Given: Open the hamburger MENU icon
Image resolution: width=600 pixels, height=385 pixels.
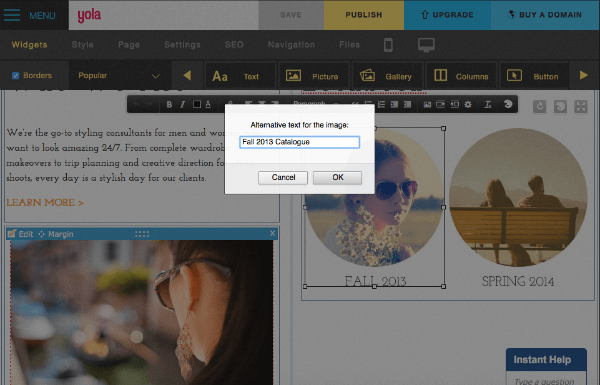Looking at the screenshot, I should tap(12, 15).
